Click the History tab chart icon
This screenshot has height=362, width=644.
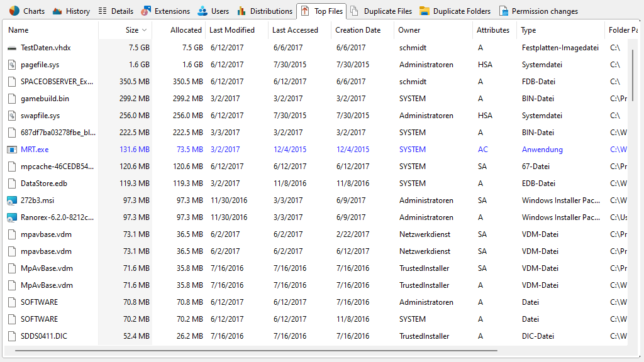click(57, 11)
